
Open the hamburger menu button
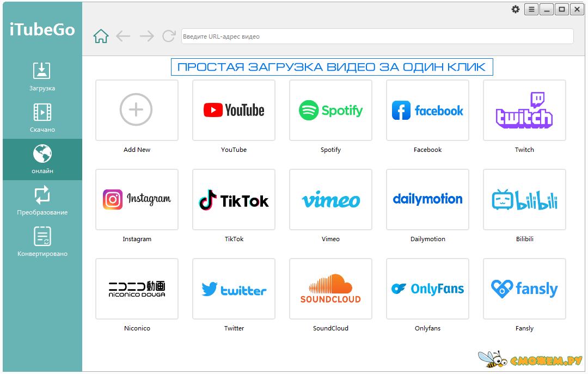click(531, 9)
